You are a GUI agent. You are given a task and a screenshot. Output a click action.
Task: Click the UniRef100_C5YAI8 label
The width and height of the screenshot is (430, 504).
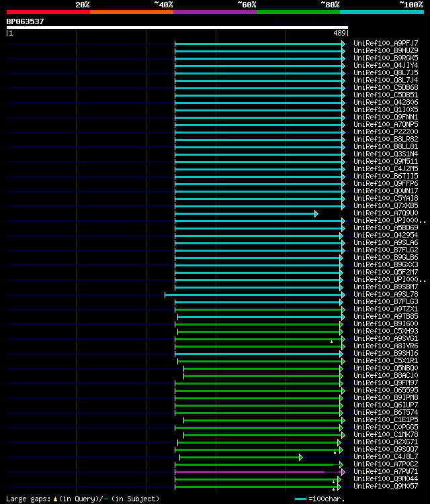tap(386, 199)
